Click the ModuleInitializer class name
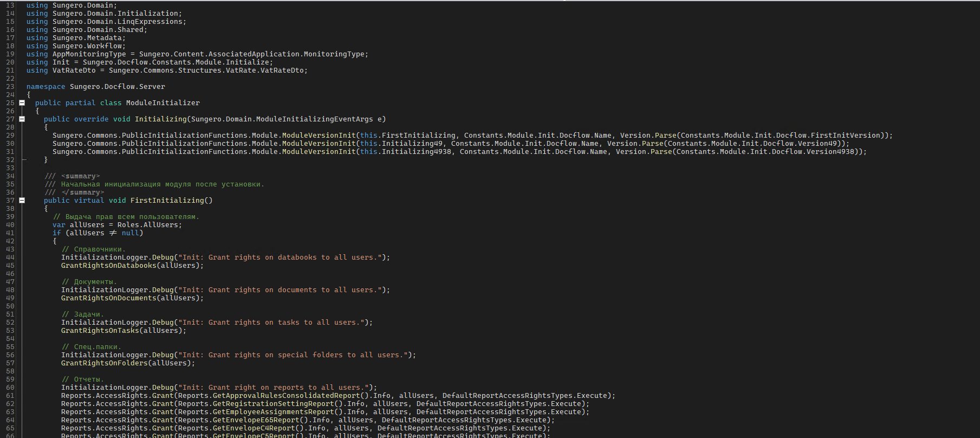 point(163,103)
